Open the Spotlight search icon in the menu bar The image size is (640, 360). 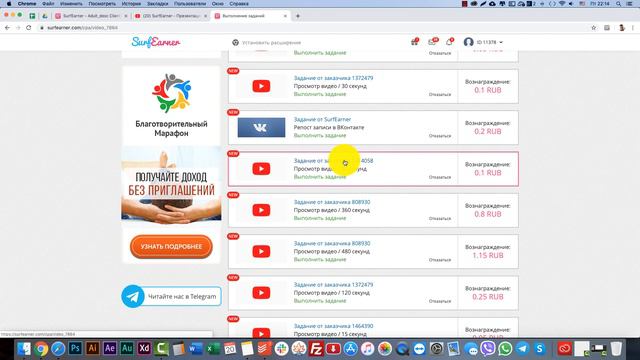[619, 4]
